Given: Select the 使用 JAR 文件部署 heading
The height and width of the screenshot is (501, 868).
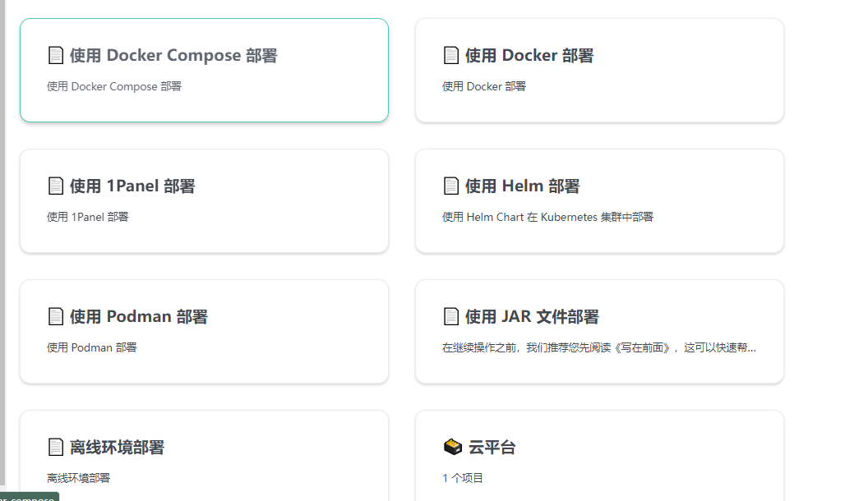Looking at the screenshot, I should [532, 316].
